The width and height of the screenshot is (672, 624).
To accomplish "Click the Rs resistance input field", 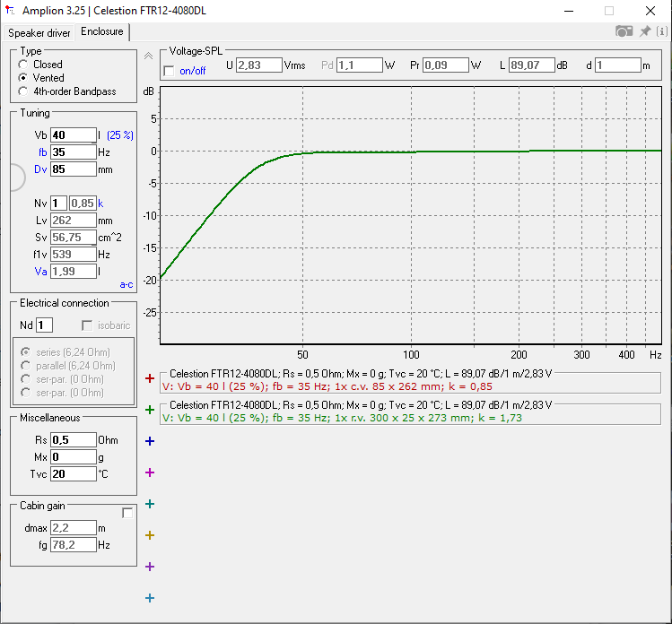I will tap(74, 440).
